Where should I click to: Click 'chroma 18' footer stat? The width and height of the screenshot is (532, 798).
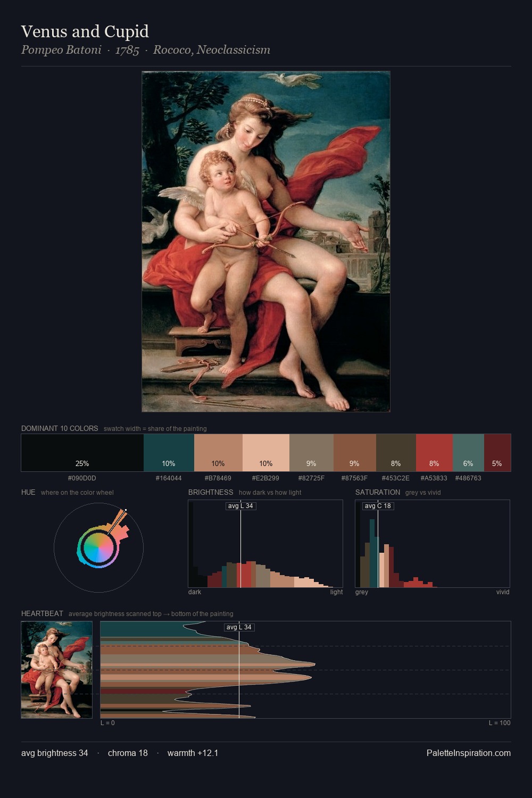[x=128, y=753]
